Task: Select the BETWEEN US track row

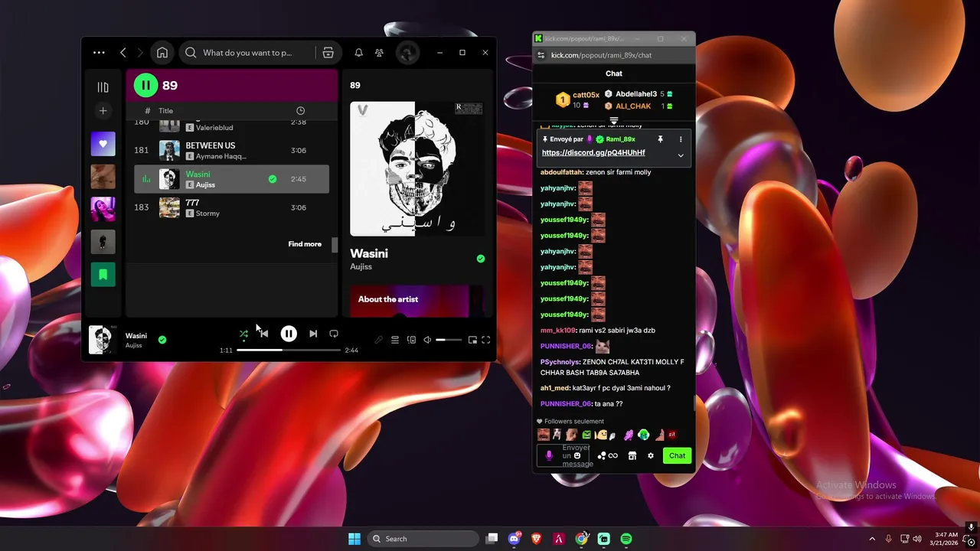Action: [231, 151]
